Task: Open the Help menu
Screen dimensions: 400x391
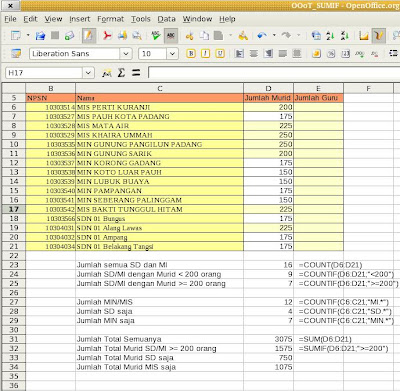Action: click(227, 19)
